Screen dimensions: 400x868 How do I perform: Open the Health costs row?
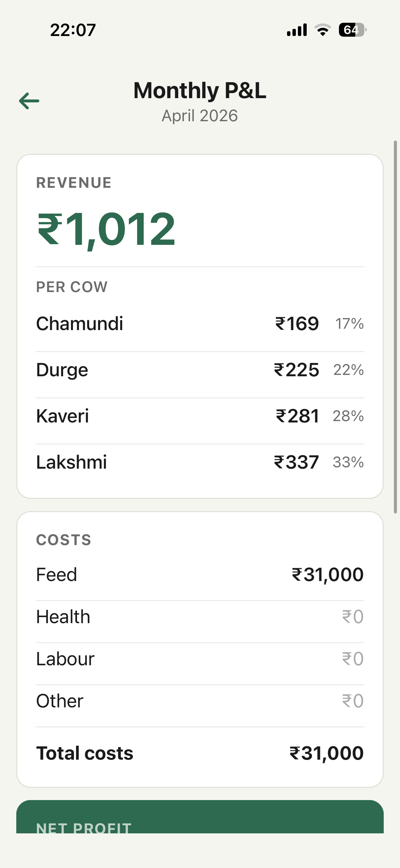[200, 617]
